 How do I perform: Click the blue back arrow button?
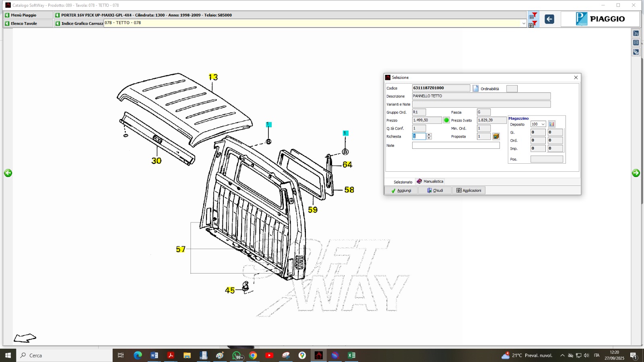(549, 19)
